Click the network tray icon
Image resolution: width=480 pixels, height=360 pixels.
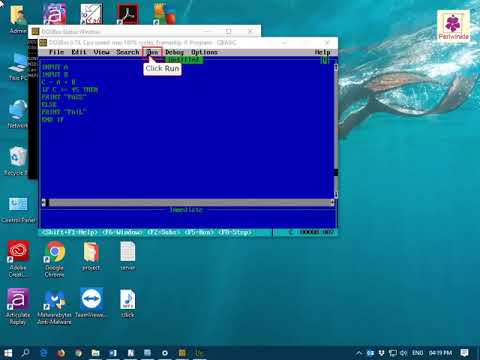pyautogui.click(x=393, y=353)
